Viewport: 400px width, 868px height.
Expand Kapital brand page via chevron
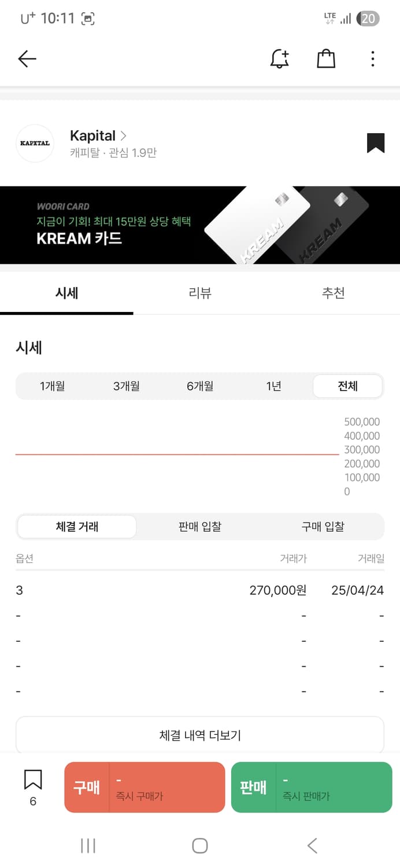point(123,136)
